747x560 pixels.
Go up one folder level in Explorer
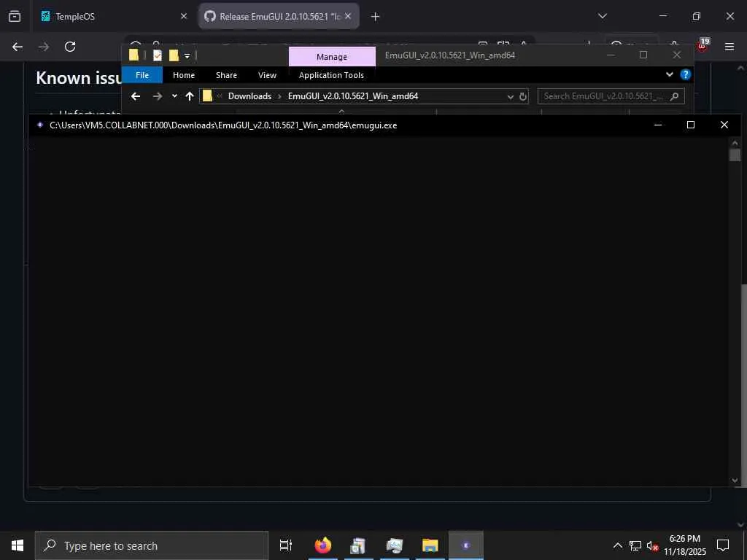[190, 96]
